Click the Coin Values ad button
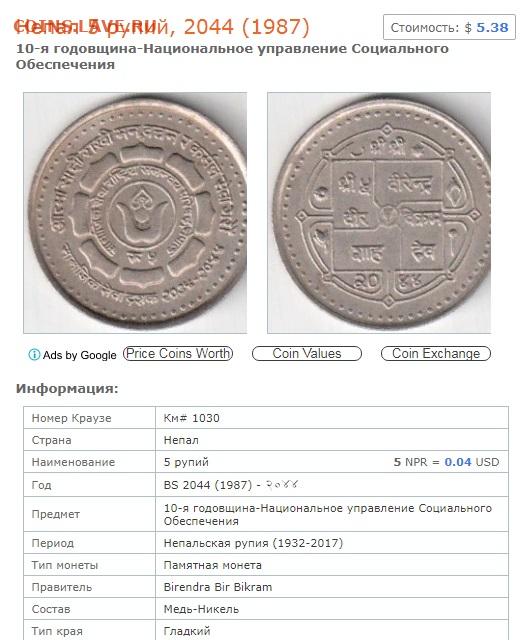Viewport: 531px width, 640px height. pyautogui.click(x=307, y=353)
